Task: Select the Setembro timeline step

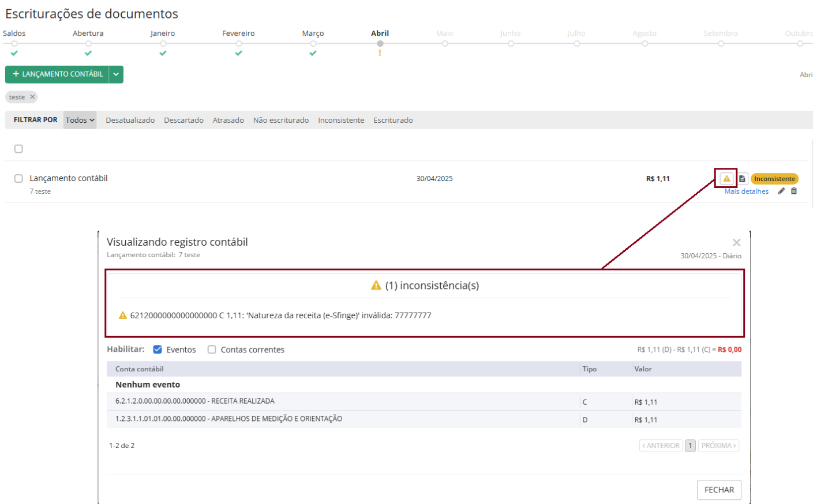Action: (x=721, y=43)
